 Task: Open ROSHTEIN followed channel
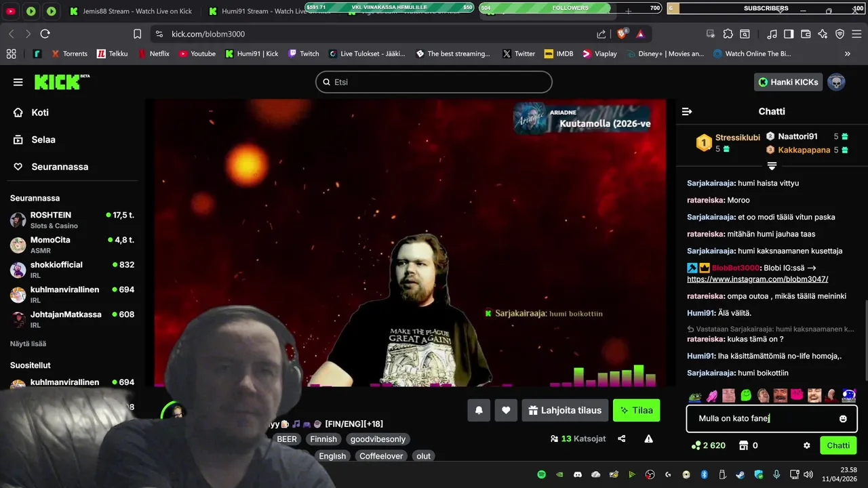point(73,220)
